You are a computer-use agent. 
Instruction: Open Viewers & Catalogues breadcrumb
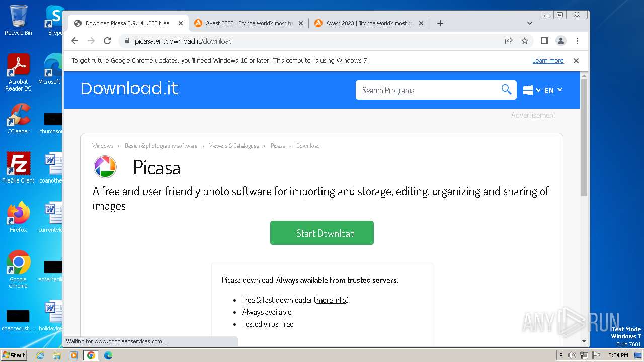click(234, 146)
